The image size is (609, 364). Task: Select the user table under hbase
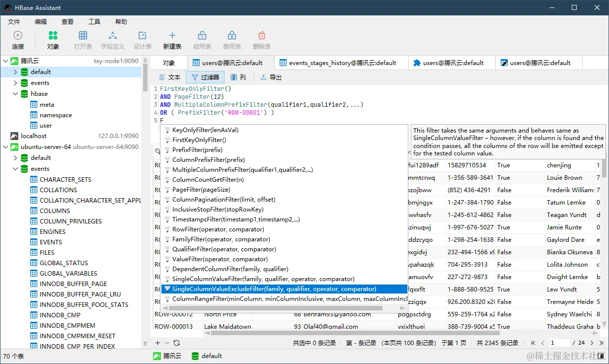[46, 126]
